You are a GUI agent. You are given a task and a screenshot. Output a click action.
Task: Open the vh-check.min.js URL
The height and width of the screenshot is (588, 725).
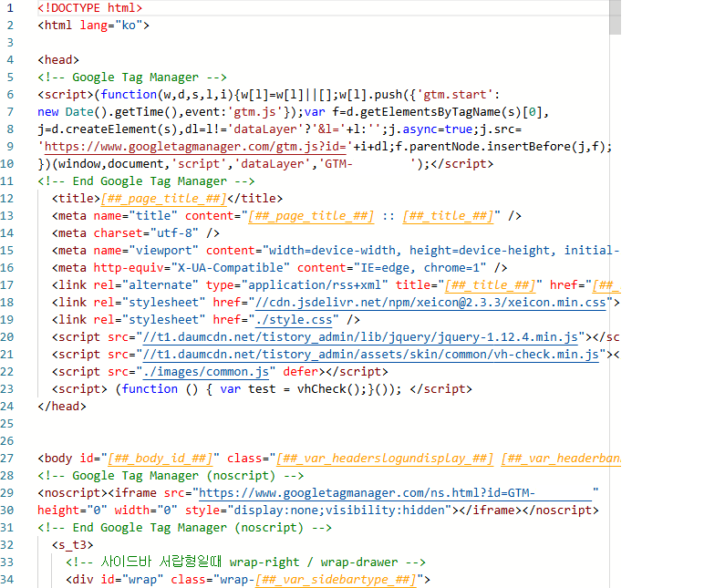(x=371, y=355)
